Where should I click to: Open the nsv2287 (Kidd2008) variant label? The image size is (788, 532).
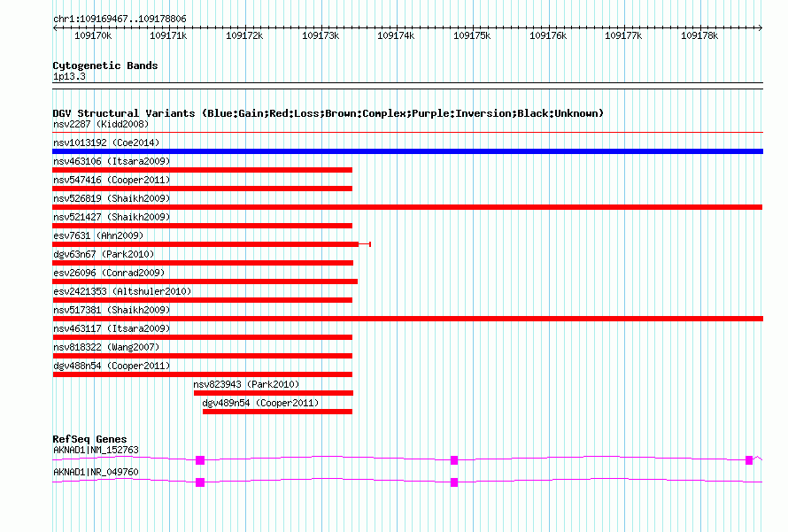pos(101,124)
